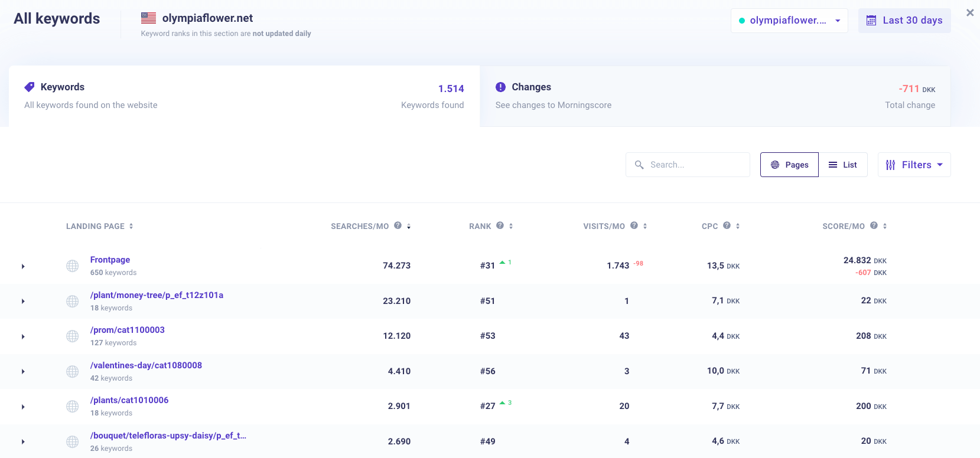Switch to List view
This screenshot has width=980, height=458.
pos(843,165)
